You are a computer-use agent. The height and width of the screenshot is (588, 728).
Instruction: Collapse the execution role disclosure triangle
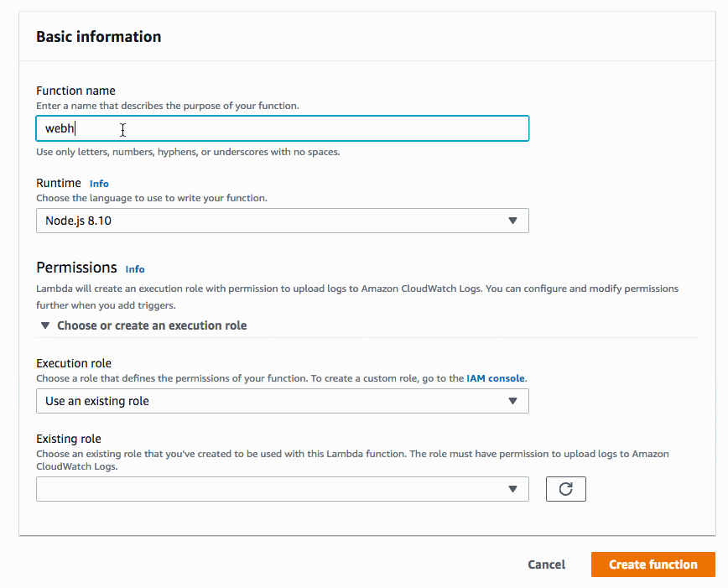(45, 325)
